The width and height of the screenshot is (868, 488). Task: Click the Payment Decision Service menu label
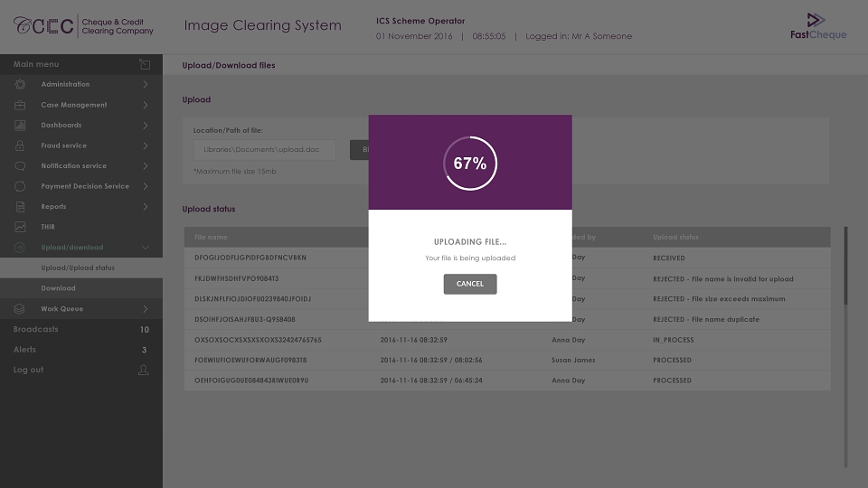coord(85,186)
